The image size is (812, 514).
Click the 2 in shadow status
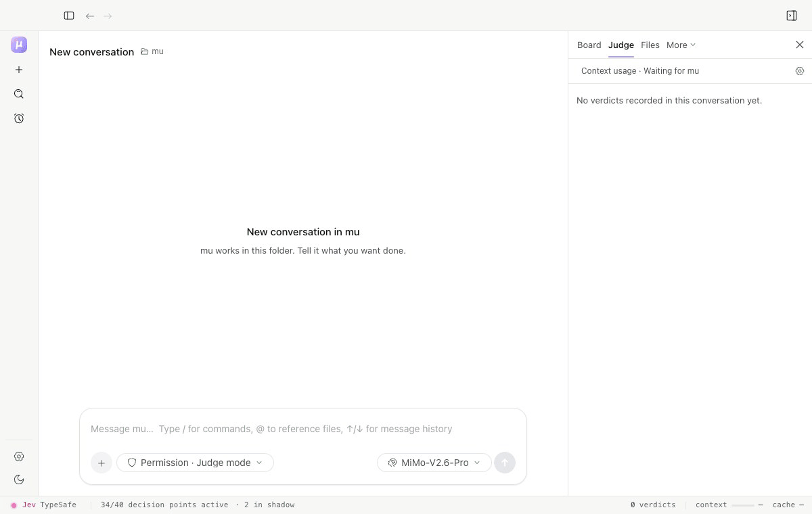pyautogui.click(x=269, y=505)
